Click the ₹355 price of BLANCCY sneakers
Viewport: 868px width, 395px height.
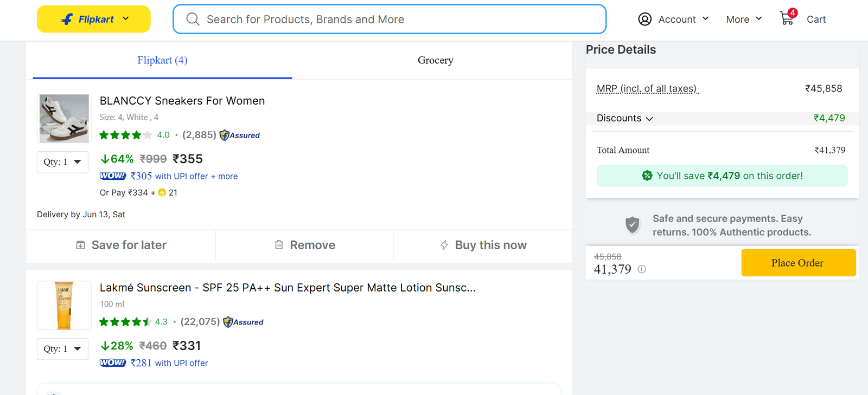coord(188,159)
